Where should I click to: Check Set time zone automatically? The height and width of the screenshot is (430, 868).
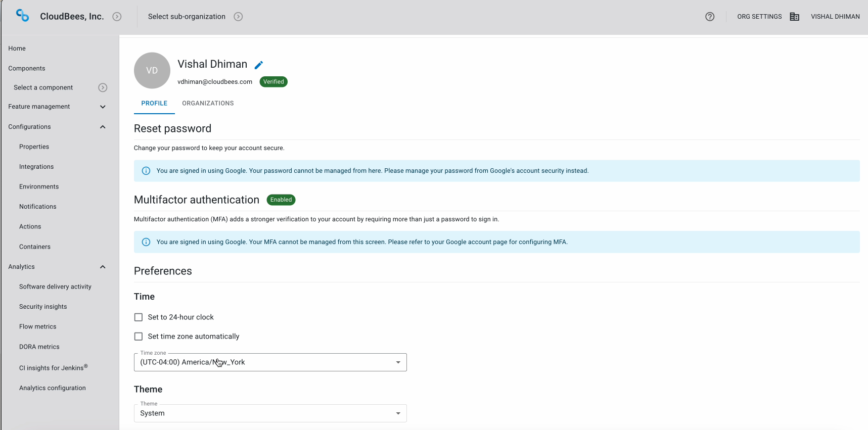pos(139,337)
